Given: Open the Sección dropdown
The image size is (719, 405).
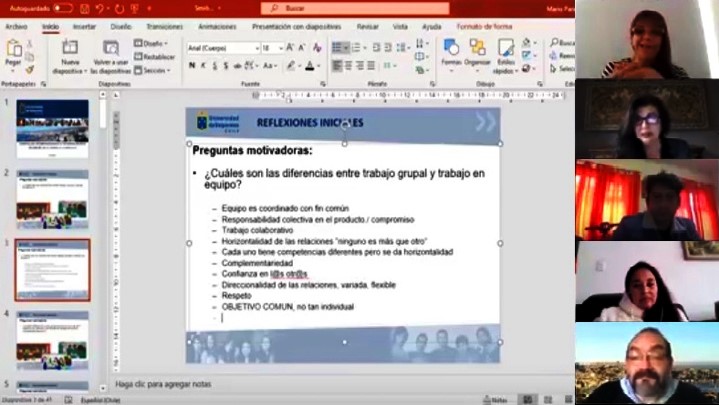Looking at the screenshot, I should [152, 70].
